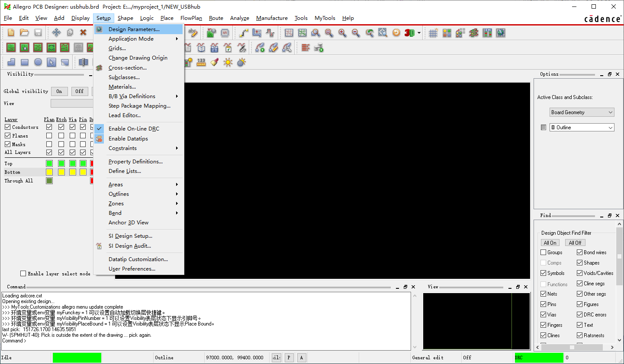Click the Save disk icon
This screenshot has width=624, height=364.
click(x=38, y=33)
